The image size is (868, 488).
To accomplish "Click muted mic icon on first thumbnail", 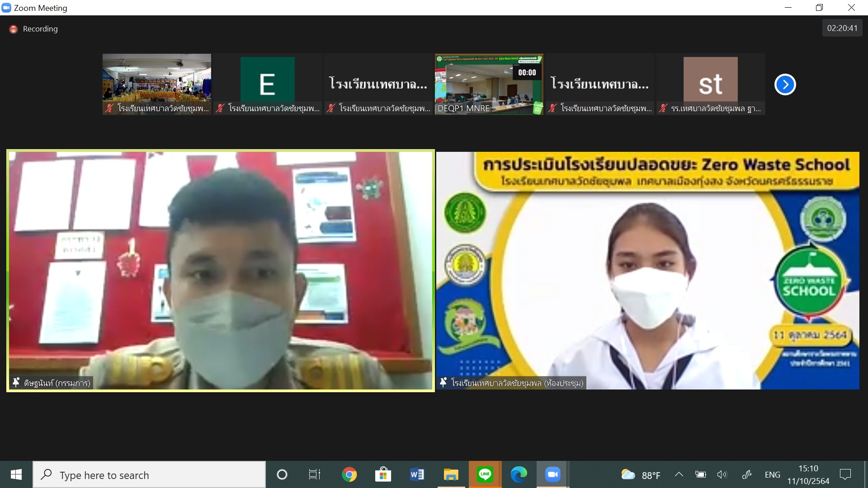I will (x=109, y=108).
